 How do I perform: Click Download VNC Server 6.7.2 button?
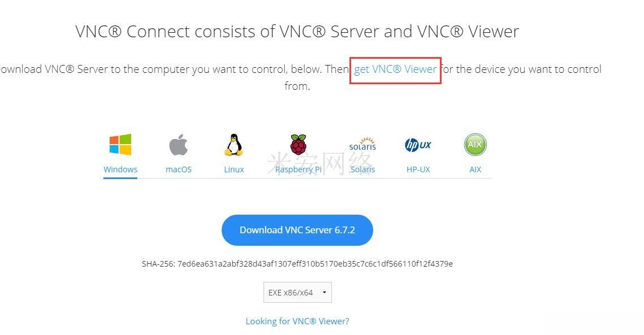[297, 230]
